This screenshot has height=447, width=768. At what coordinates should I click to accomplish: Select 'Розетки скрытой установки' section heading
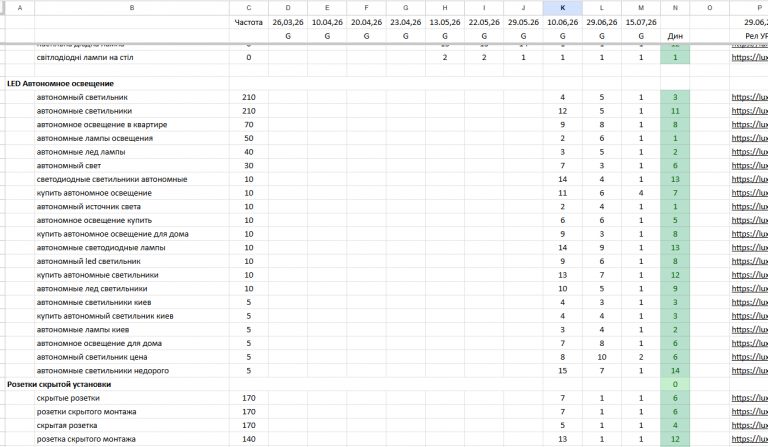[59, 384]
